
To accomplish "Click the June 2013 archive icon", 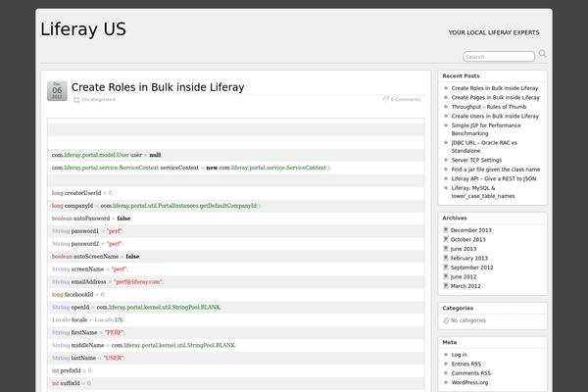I will pos(446,249).
